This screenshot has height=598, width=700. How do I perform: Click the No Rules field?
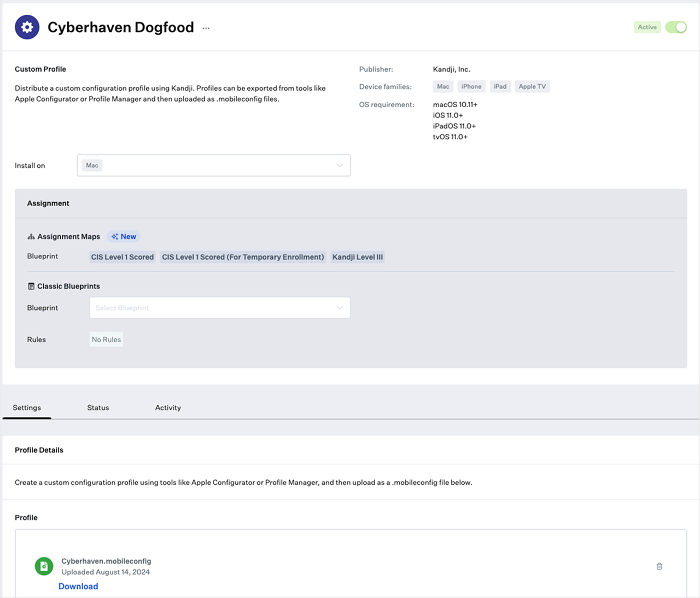(106, 339)
